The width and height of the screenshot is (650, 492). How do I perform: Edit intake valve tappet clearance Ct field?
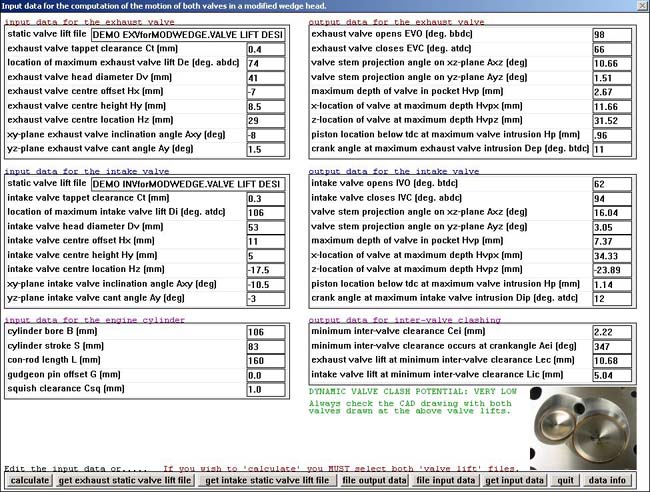tap(266, 199)
